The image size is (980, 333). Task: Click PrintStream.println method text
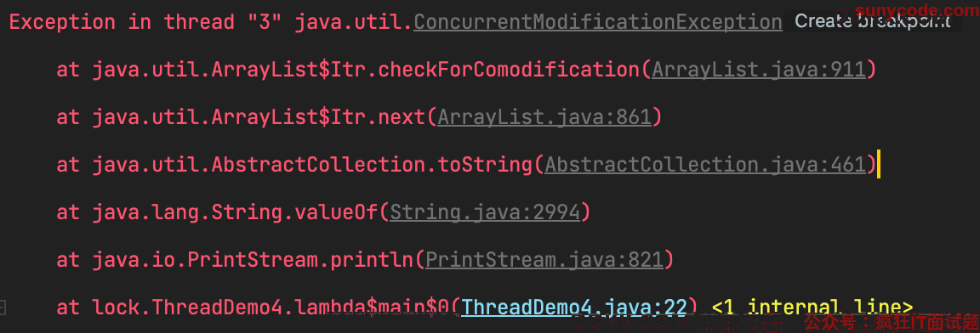point(312,260)
